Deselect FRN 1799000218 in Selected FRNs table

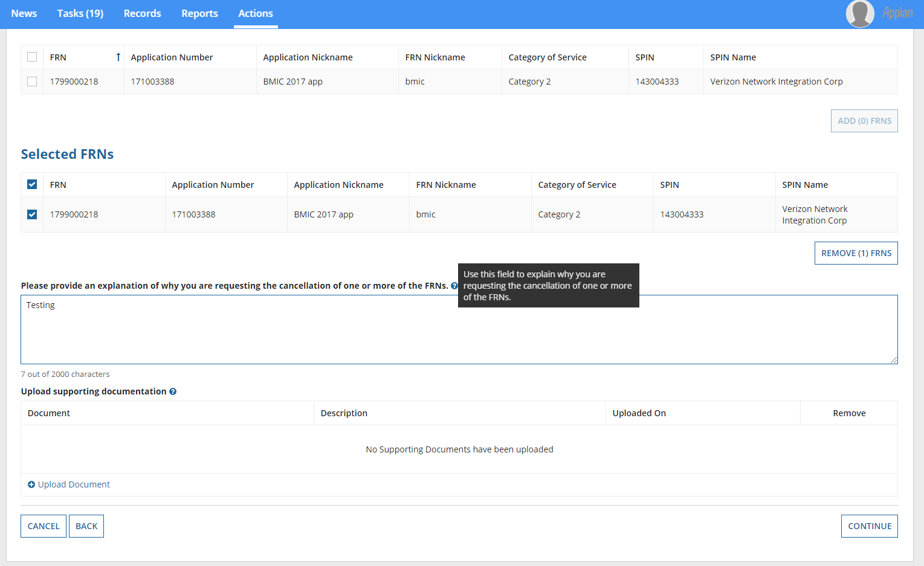tap(32, 214)
